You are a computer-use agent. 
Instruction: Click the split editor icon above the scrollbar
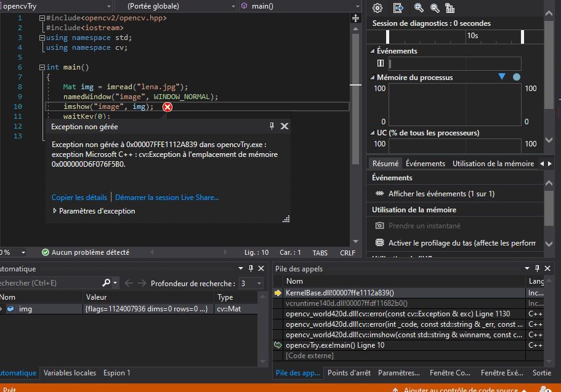[356, 18]
